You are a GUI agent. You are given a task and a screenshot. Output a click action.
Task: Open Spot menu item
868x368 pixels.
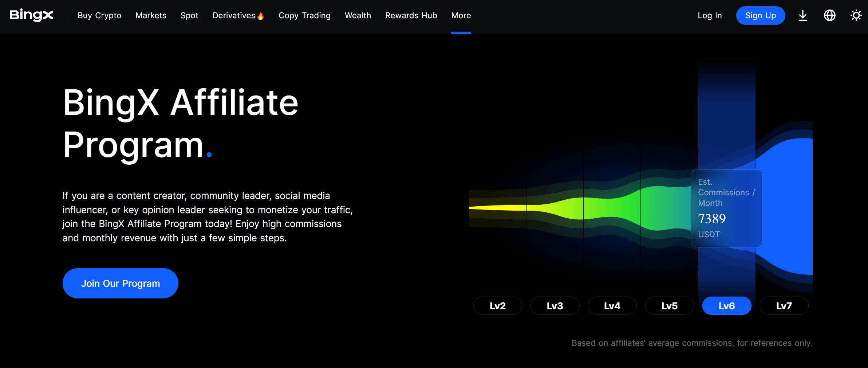point(189,16)
